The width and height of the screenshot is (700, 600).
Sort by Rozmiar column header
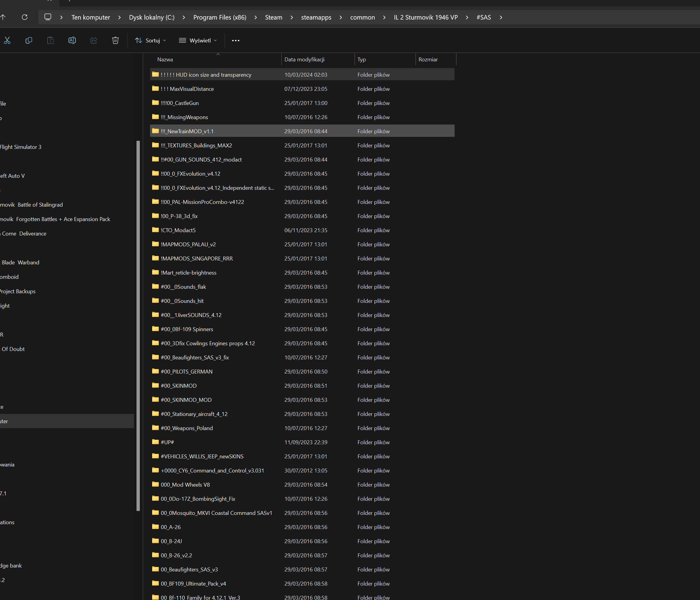point(436,60)
